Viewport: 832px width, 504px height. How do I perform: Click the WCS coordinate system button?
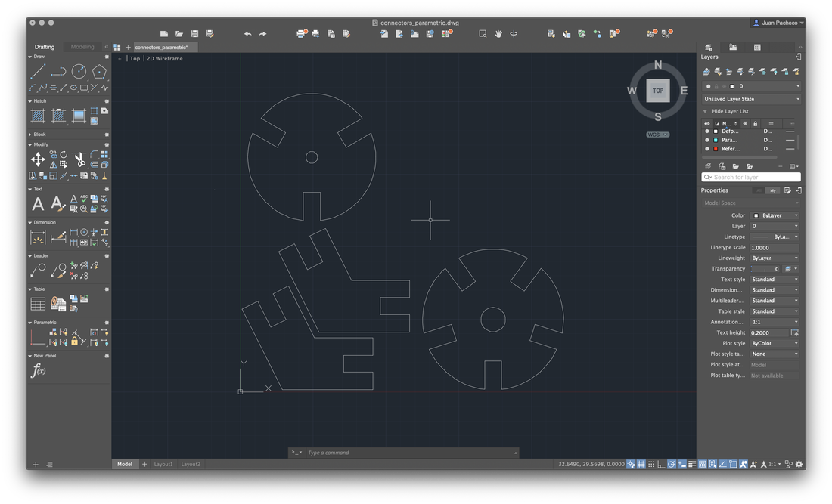pos(658,135)
